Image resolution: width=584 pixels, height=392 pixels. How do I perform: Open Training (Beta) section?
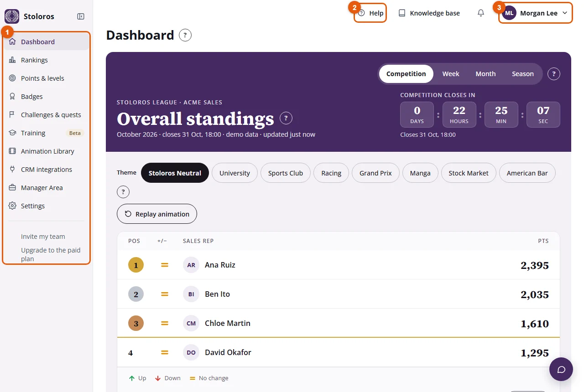[x=47, y=133]
